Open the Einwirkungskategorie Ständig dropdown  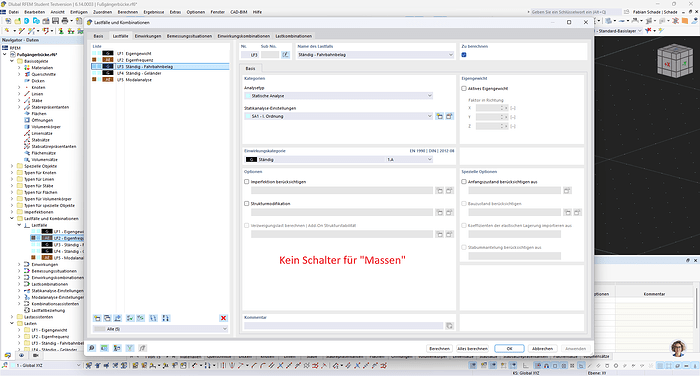(338, 159)
